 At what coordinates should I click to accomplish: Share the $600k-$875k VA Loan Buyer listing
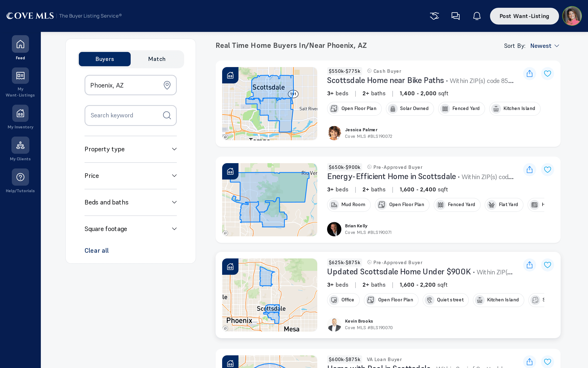529,362
